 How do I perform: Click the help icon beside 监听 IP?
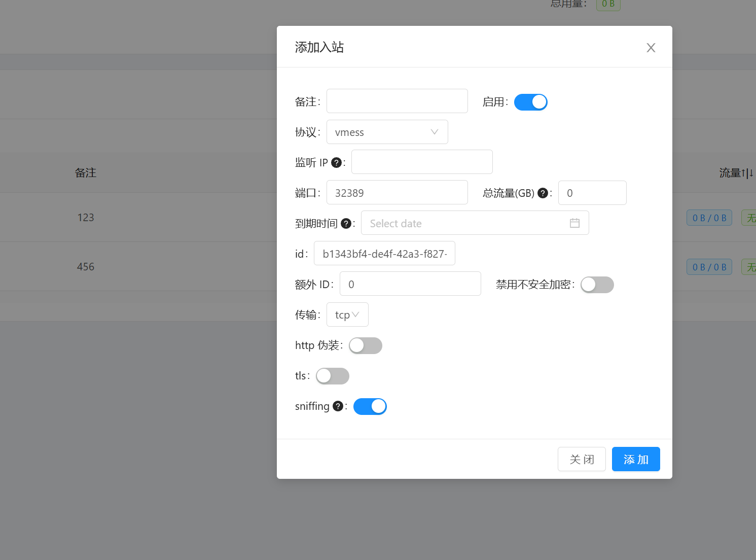coord(336,162)
